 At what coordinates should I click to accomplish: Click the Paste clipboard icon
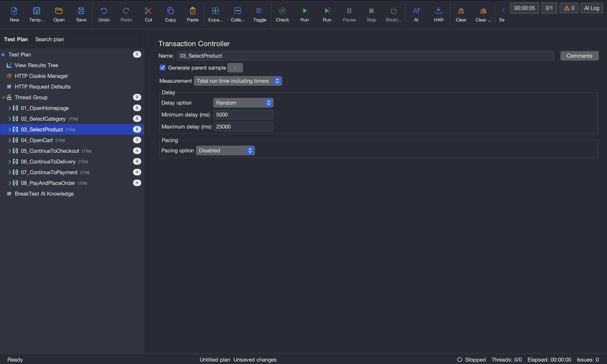(x=193, y=11)
